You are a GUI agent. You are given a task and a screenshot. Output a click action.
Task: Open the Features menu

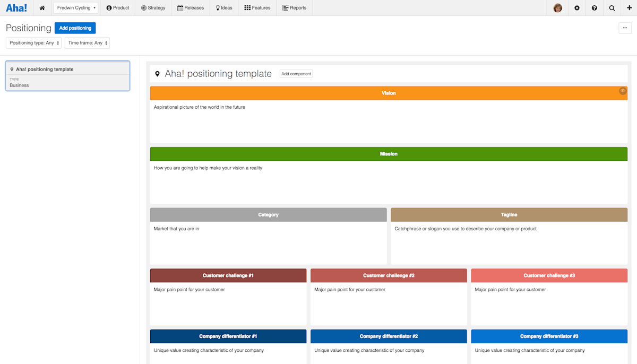257,8
